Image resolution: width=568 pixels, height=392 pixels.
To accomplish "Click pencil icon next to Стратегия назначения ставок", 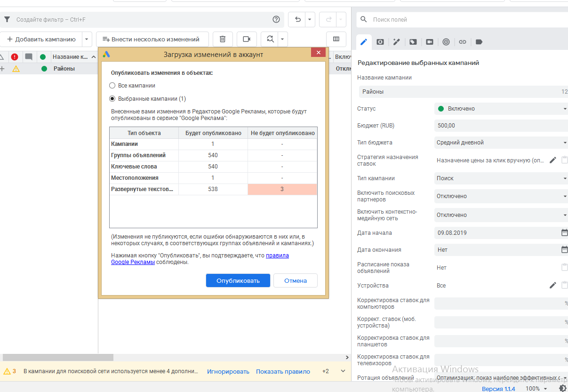I will [x=553, y=160].
